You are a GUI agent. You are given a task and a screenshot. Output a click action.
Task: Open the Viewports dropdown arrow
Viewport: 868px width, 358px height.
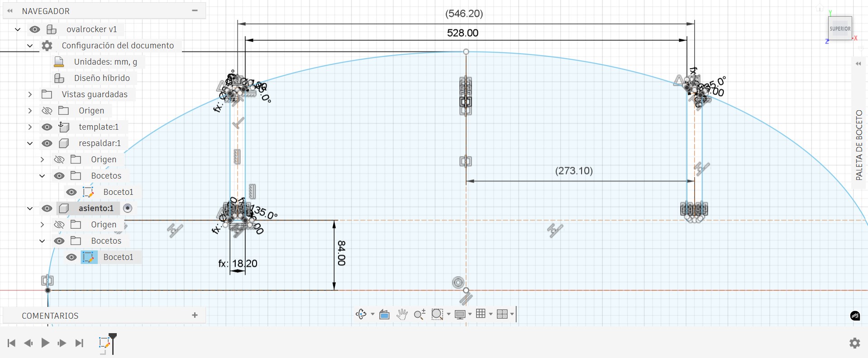(512, 314)
